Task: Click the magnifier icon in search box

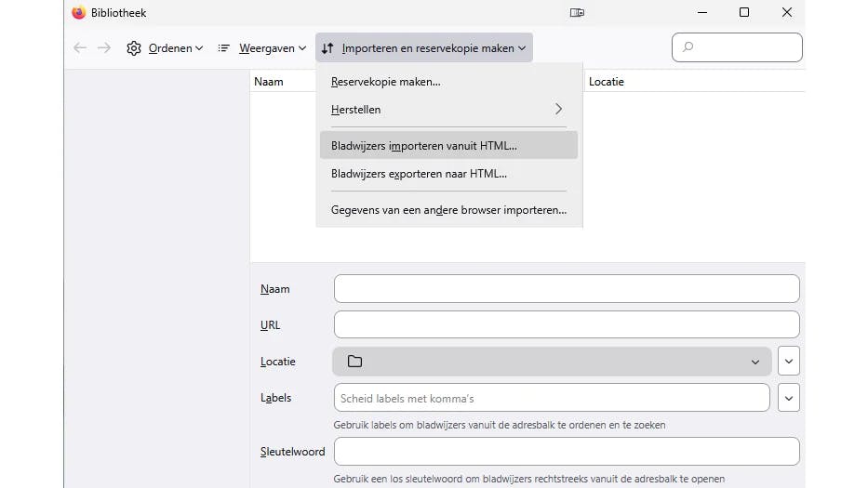Action: coord(688,47)
